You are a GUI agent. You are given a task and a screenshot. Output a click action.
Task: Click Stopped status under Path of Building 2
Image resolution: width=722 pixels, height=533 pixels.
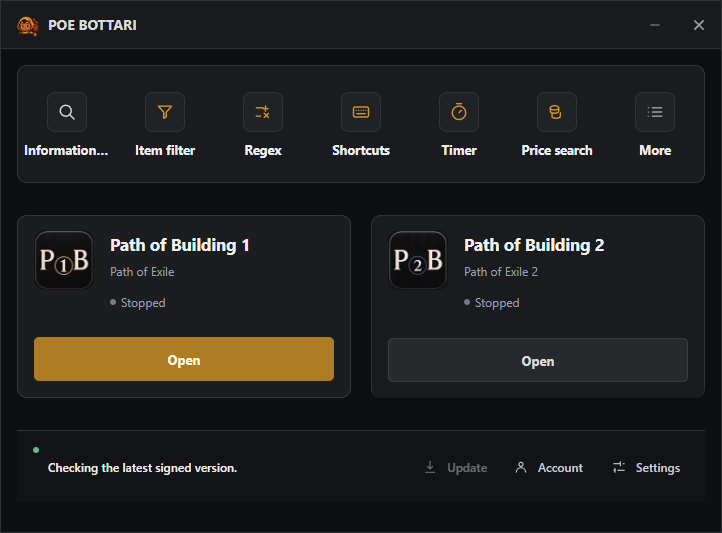click(x=492, y=303)
